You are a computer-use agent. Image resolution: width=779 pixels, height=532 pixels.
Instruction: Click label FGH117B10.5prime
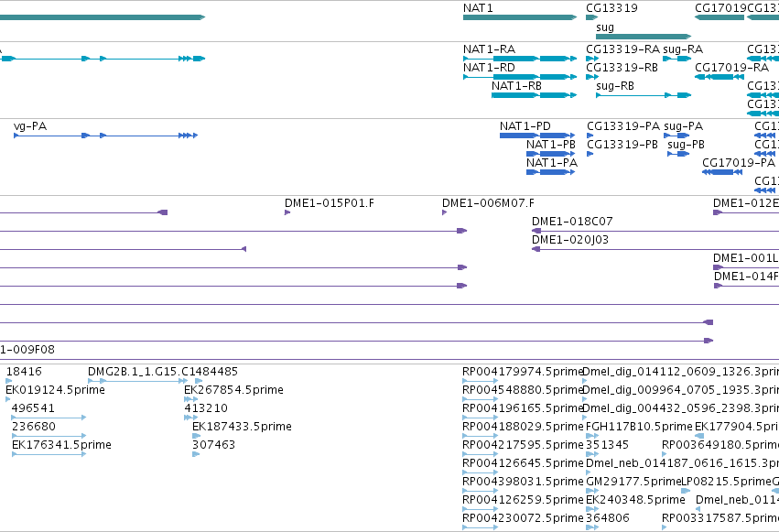click(x=639, y=427)
